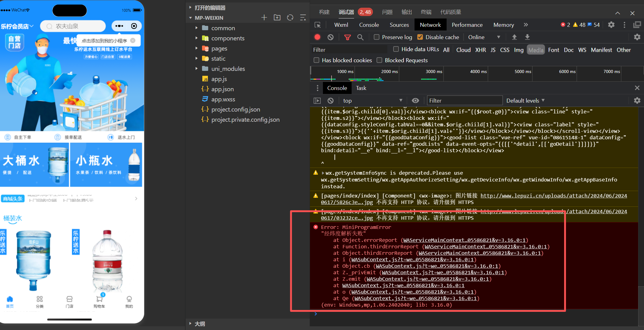This screenshot has width=644, height=330.
Task: Switch to the Wxml tab
Action: [341, 25]
